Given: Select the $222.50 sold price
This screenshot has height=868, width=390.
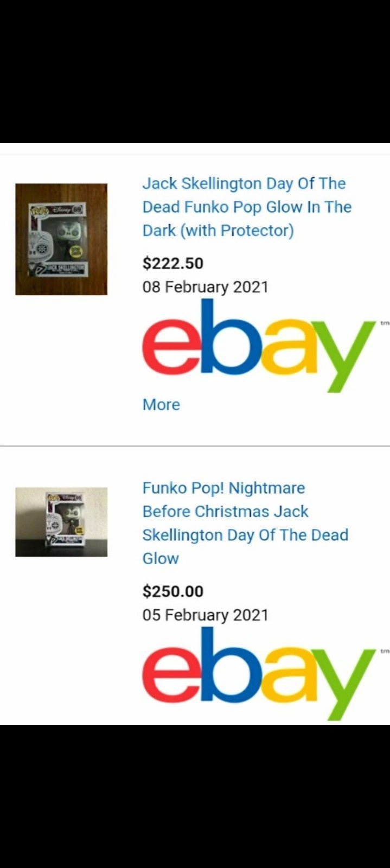Looking at the screenshot, I should pyautogui.click(x=173, y=264).
